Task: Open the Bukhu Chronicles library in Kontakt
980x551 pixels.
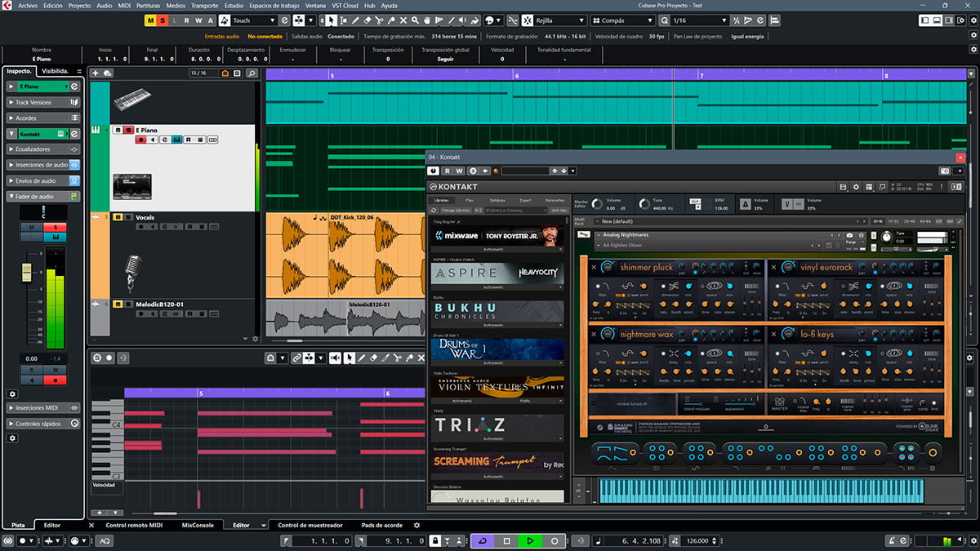Action: tap(497, 311)
